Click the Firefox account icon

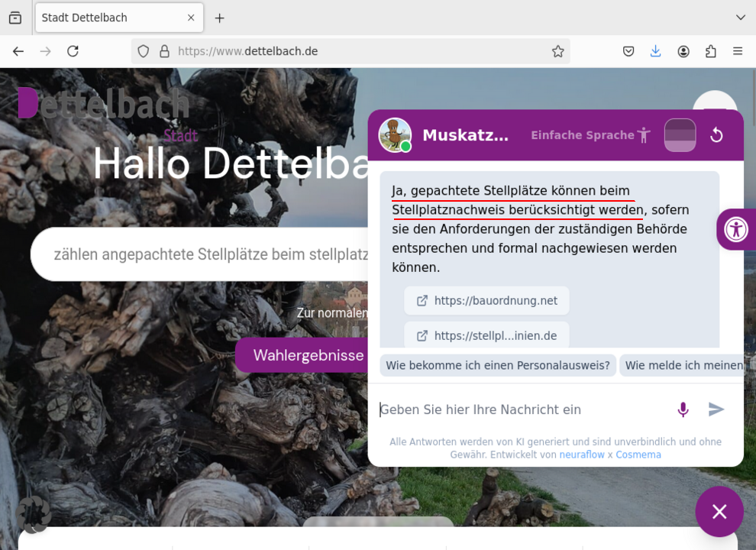(683, 50)
